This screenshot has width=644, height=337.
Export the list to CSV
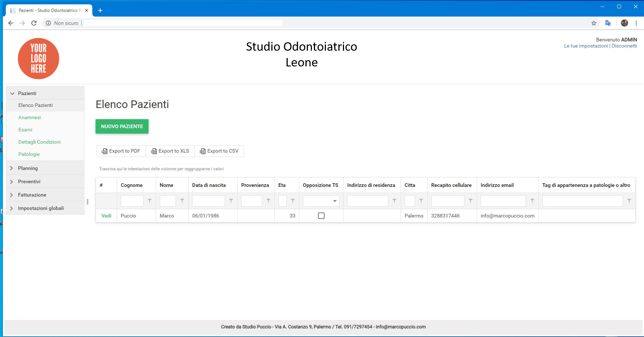(x=219, y=151)
